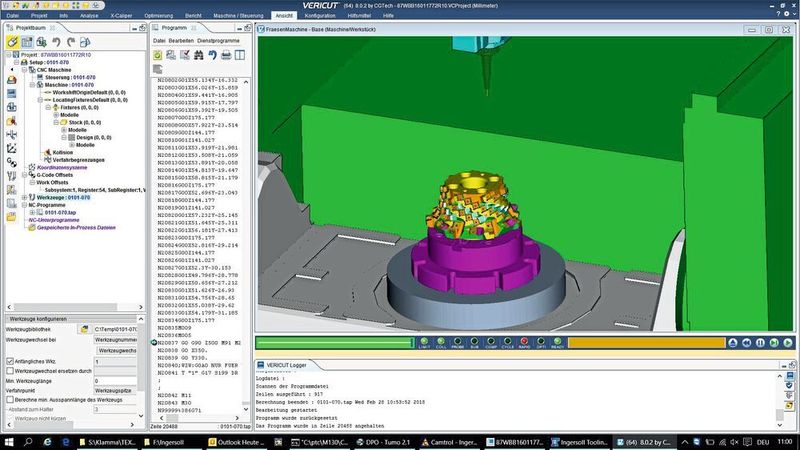The width and height of the screenshot is (800, 450).
Task: Click the red RAPID status light
Action: pos(524,342)
